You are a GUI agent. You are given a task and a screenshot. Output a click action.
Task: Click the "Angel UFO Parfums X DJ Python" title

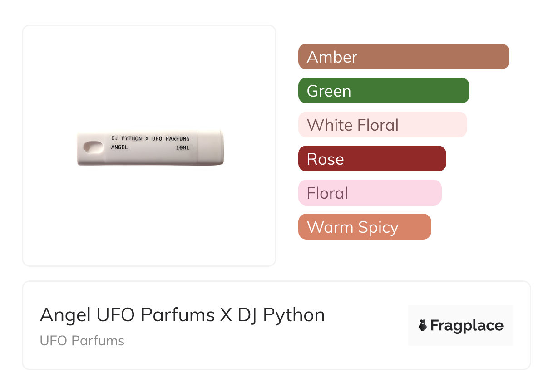(x=182, y=315)
